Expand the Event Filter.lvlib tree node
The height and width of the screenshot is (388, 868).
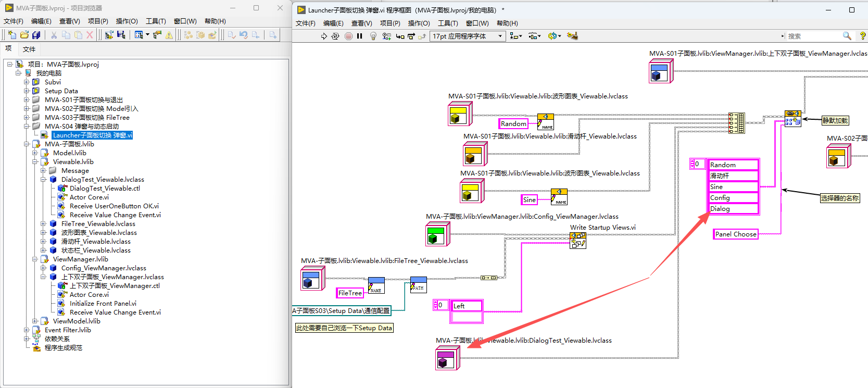27,330
